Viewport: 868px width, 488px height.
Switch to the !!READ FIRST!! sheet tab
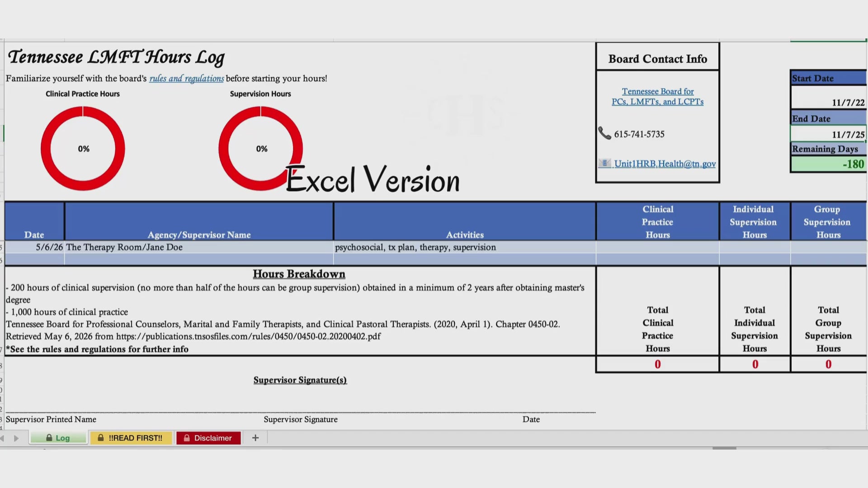click(131, 438)
